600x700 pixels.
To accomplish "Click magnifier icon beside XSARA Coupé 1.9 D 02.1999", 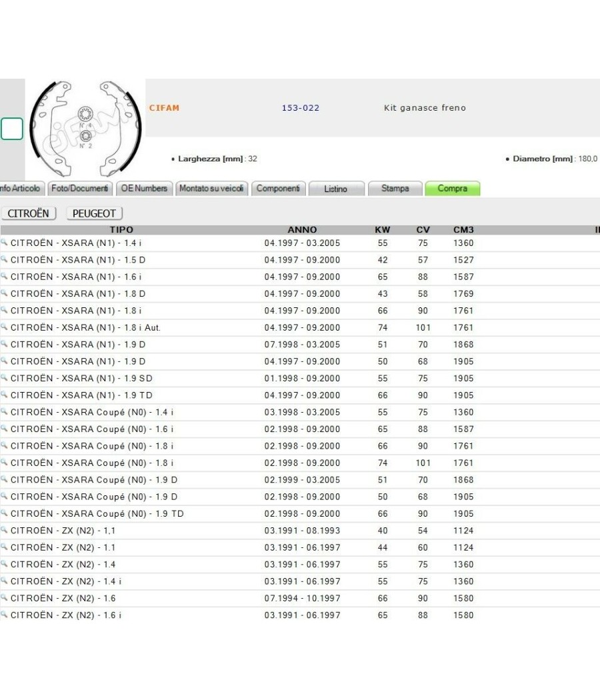I will [4, 479].
